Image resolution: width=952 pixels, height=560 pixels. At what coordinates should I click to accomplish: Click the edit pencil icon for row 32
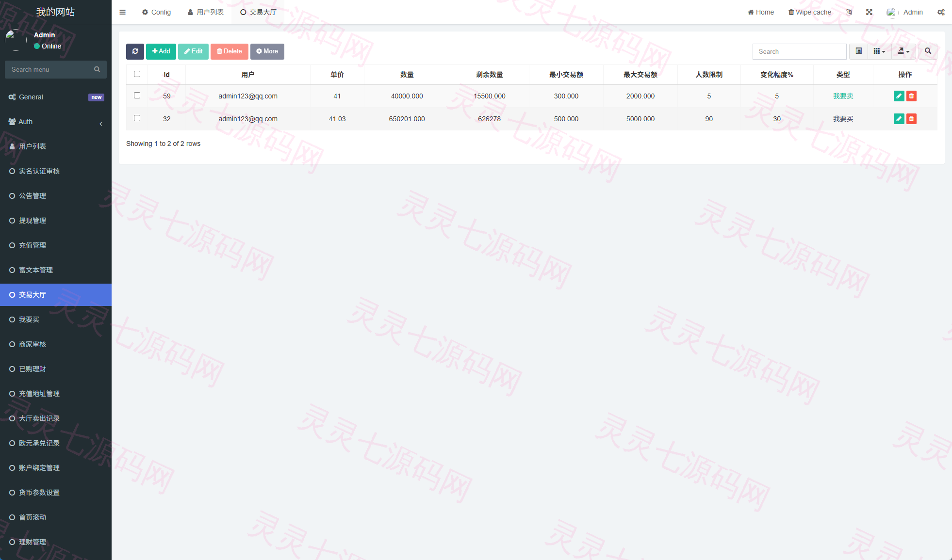pos(899,119)
